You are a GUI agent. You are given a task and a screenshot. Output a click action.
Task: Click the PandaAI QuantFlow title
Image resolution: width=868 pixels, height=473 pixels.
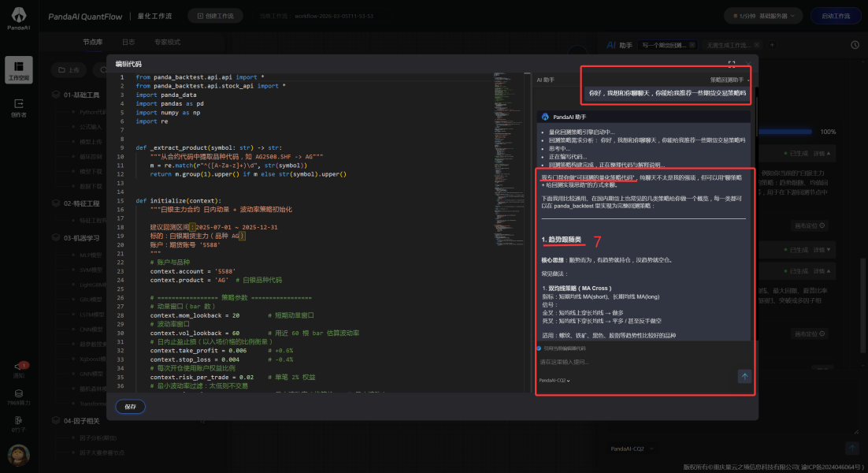85,17
